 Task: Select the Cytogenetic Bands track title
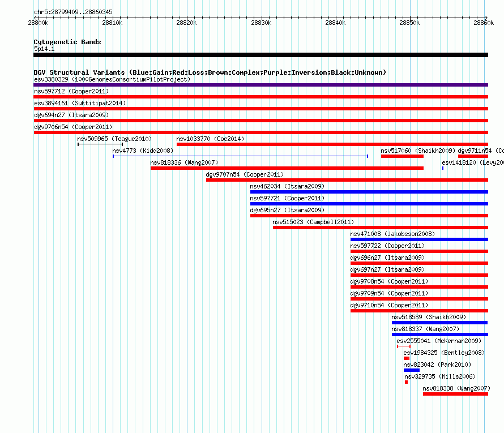[x=67, y=42]
